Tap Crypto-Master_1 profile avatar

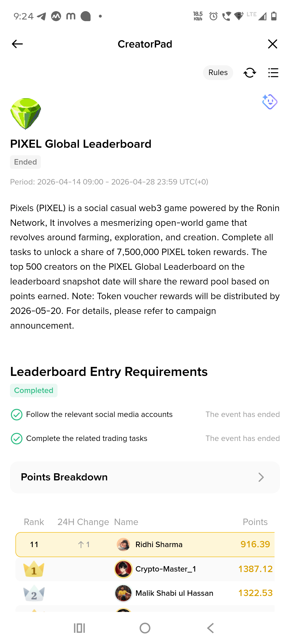[x=123, y=569]
